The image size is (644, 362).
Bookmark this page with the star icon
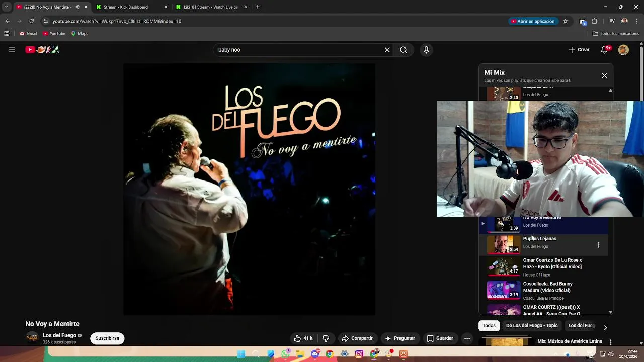point(566,21)
